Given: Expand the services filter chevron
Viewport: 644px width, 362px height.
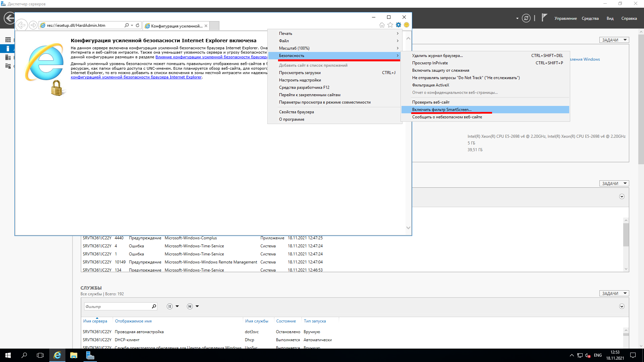Looking at the screenshot, I should pos(622,306).
